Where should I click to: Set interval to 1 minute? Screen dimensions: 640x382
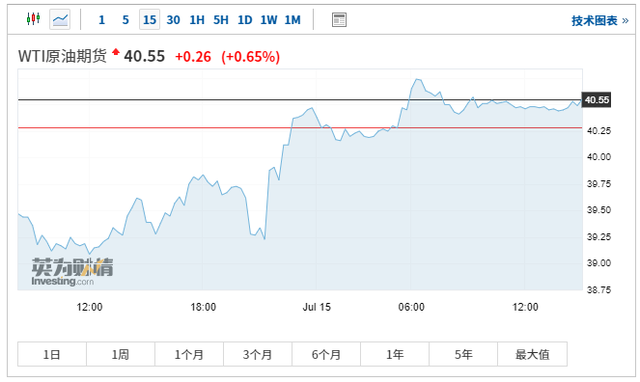click(x=102, y=20)
